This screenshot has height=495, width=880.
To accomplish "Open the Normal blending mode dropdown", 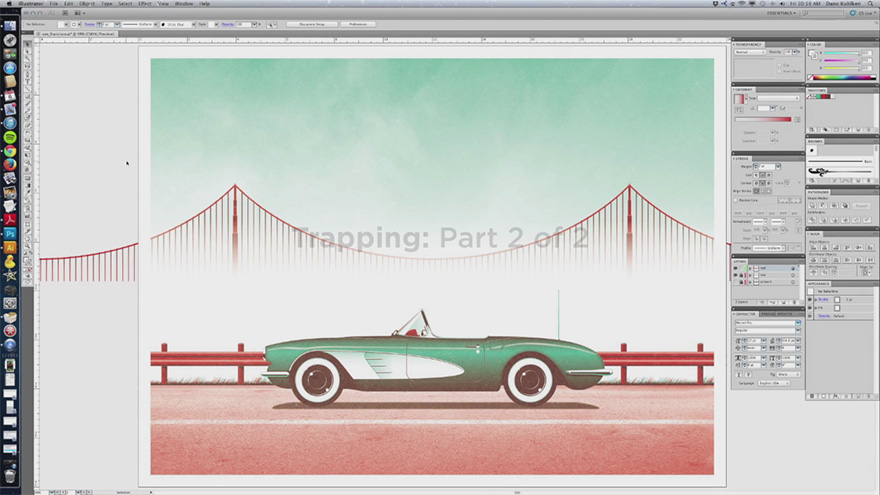I will tap(750, 52).
